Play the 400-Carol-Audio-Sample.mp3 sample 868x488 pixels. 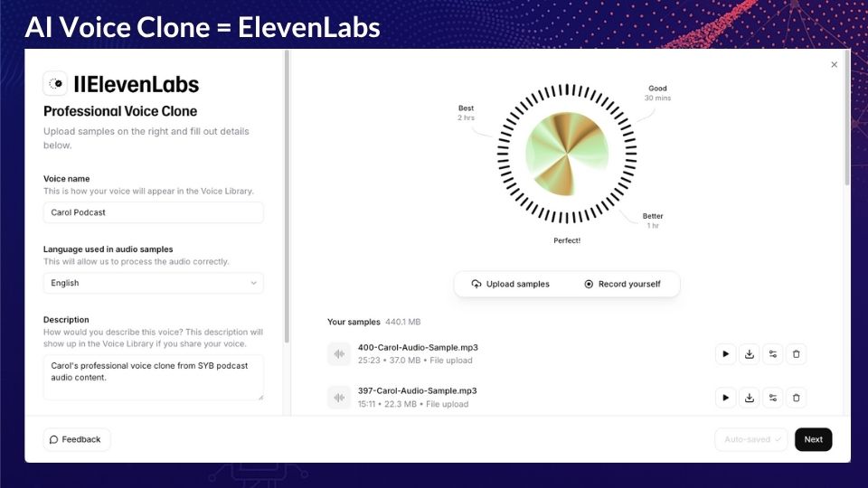point(725,354)
